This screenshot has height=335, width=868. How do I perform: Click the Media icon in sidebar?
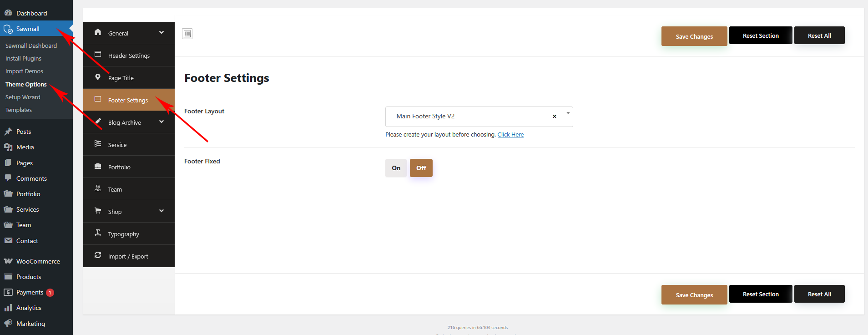[8, 147]
